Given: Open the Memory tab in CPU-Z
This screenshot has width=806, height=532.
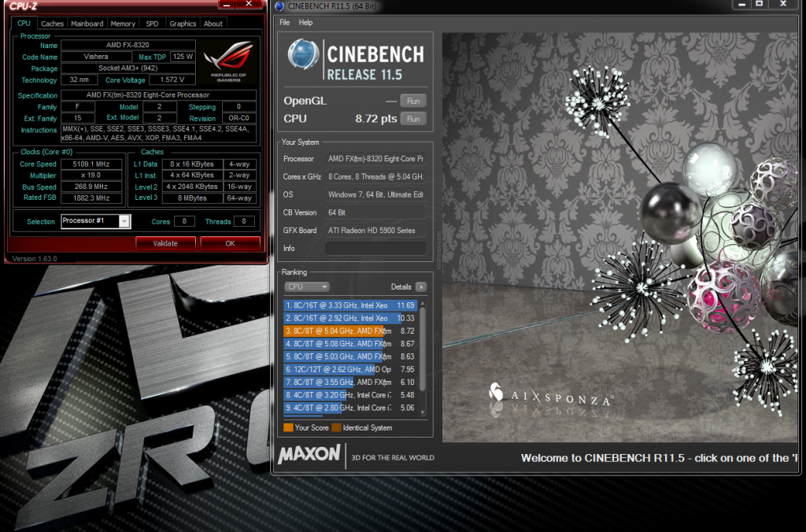Looking at the screenshot, I should [123, 24].
